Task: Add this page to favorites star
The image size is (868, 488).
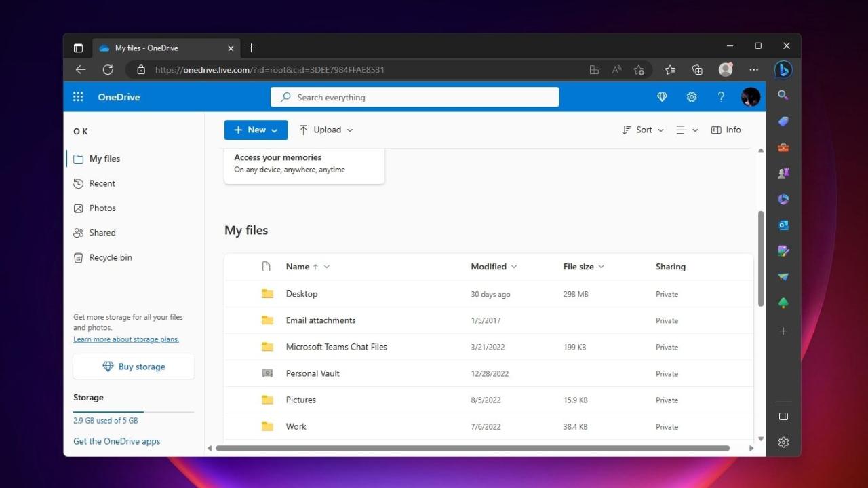Action: (x=639, y=69)
